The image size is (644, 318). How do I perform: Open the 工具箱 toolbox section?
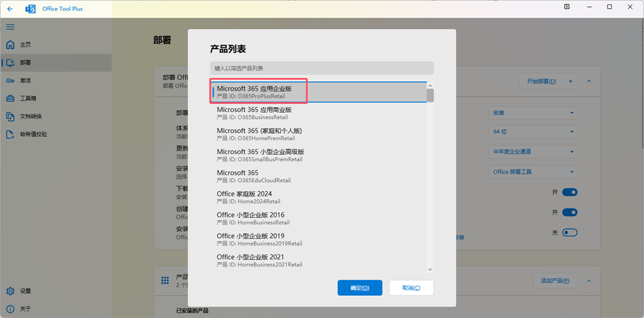56,98
